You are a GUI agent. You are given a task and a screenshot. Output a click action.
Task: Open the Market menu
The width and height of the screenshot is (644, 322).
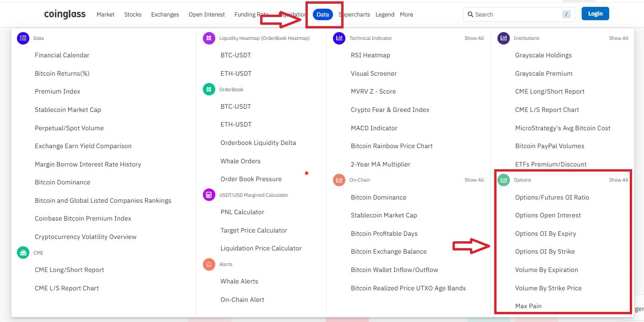(x=105, y=15)
